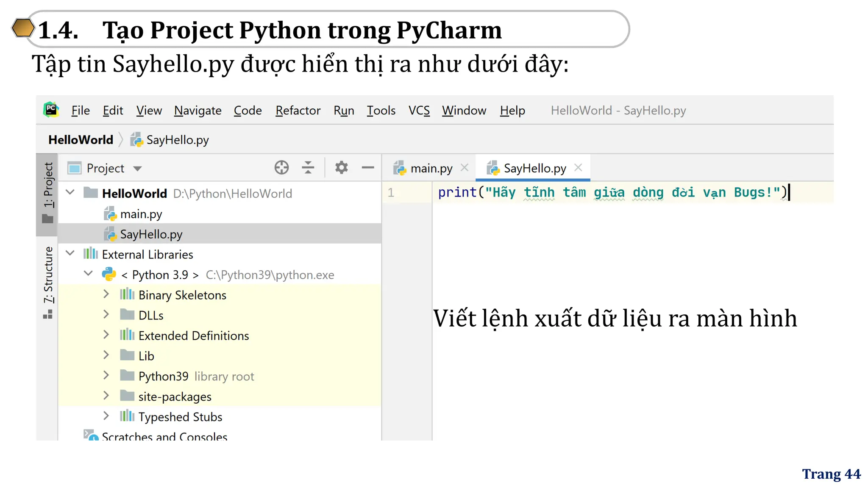Click the folder icon beside DLLs
The width and height of the screenshot is (868, 488).
tap(127, 314)
